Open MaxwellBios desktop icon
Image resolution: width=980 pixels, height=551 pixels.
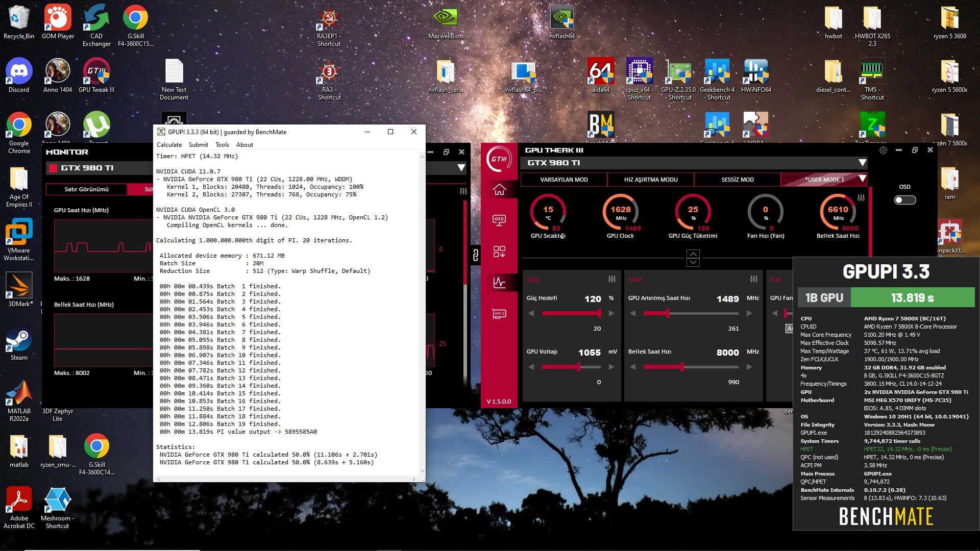click(x=446, y=22)
